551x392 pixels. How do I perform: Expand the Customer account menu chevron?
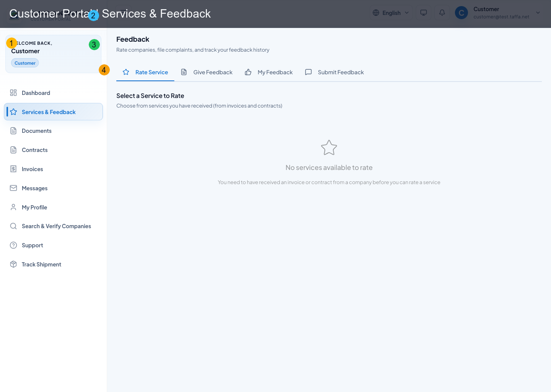pos(538,13)
